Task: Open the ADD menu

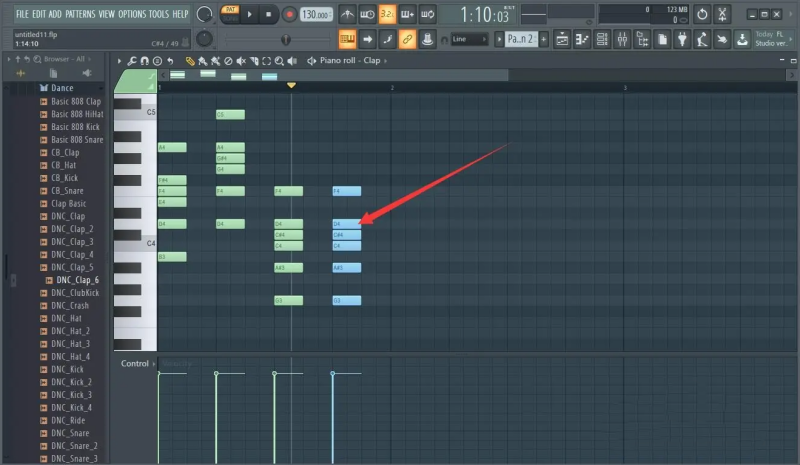Action: (55, 14)
